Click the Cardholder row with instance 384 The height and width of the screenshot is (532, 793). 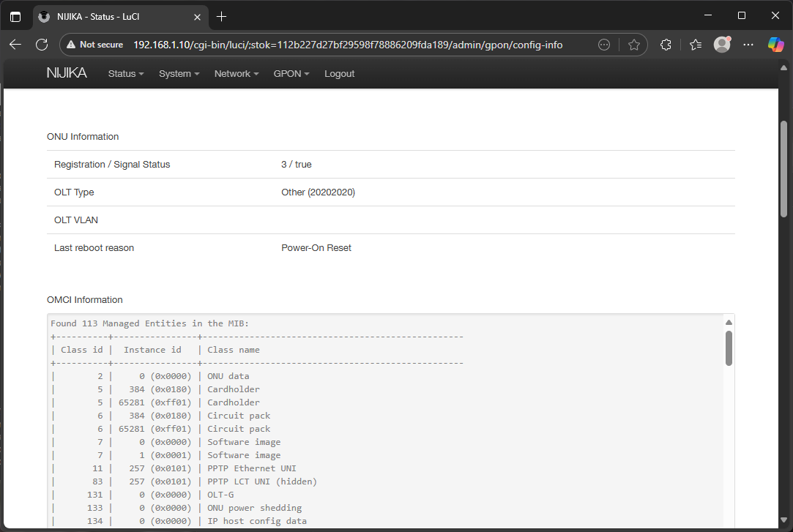156,389
